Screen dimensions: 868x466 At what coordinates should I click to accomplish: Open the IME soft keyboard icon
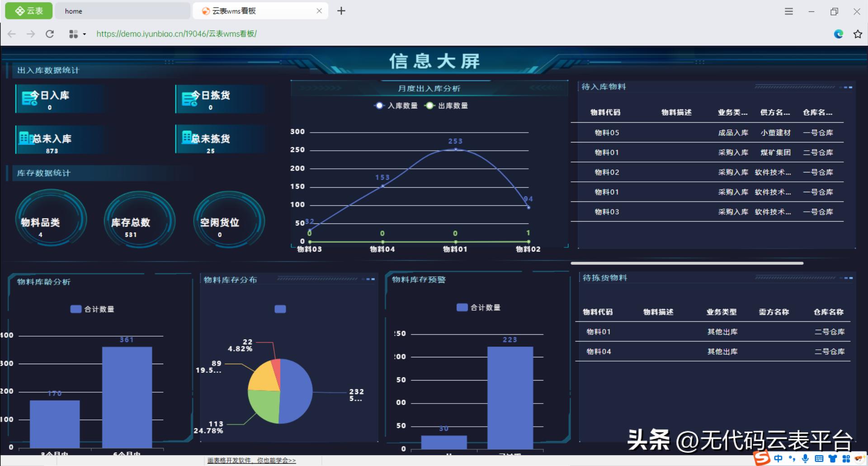point(819,458)
